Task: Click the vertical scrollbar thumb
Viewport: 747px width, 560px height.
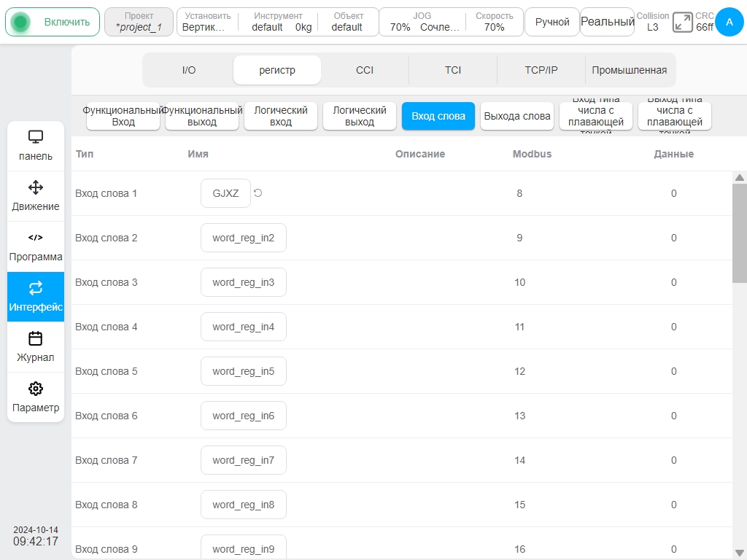Action: coord(740,233)
